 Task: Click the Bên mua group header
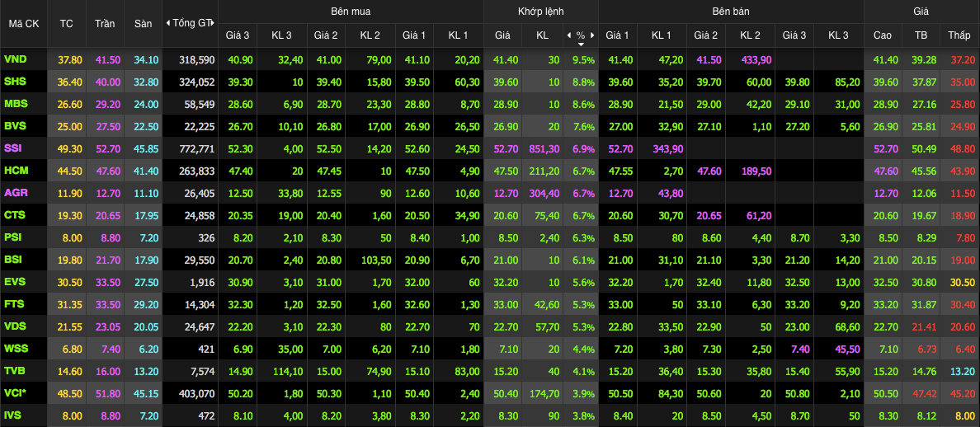click(x=351, y=12)
